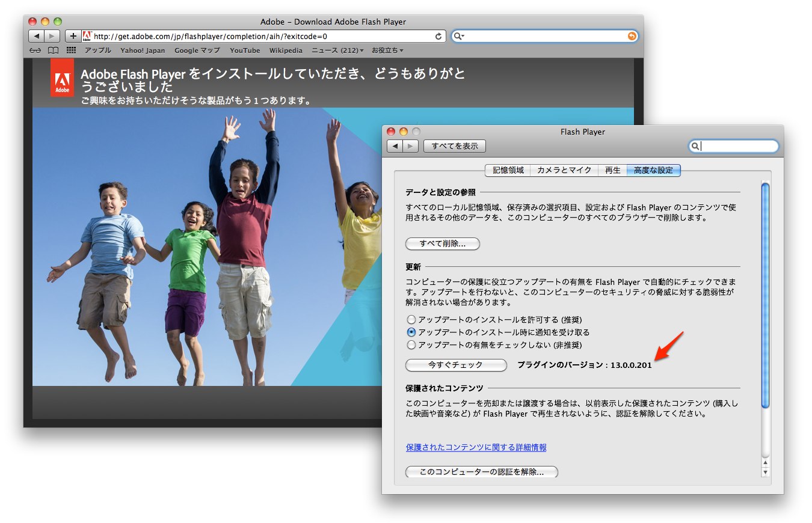Select アップデートのインストールを許可する (推奨) option

411,320
